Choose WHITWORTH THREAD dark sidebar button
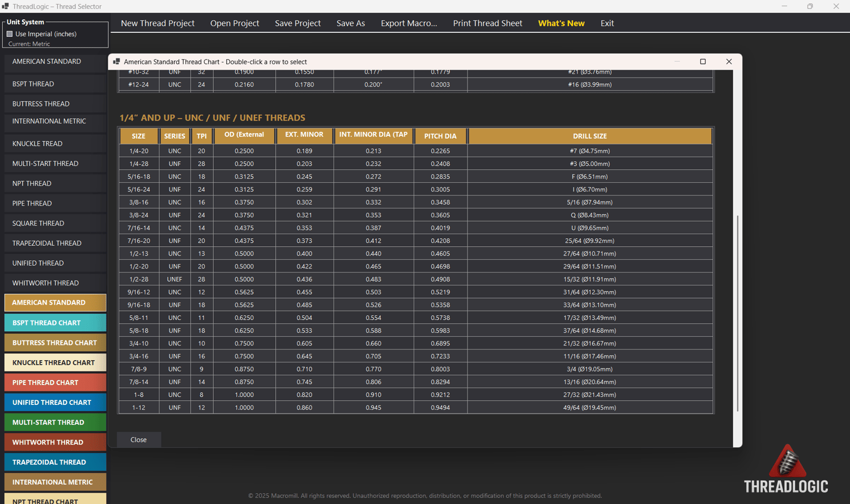The height and width of the screenshot is (504, 850). point(55,283)
